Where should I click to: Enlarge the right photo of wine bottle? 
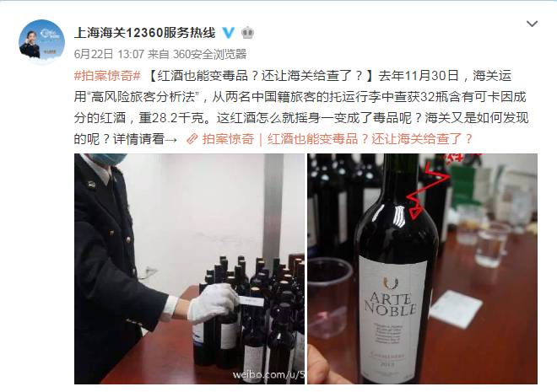click(x=422, y=269)
